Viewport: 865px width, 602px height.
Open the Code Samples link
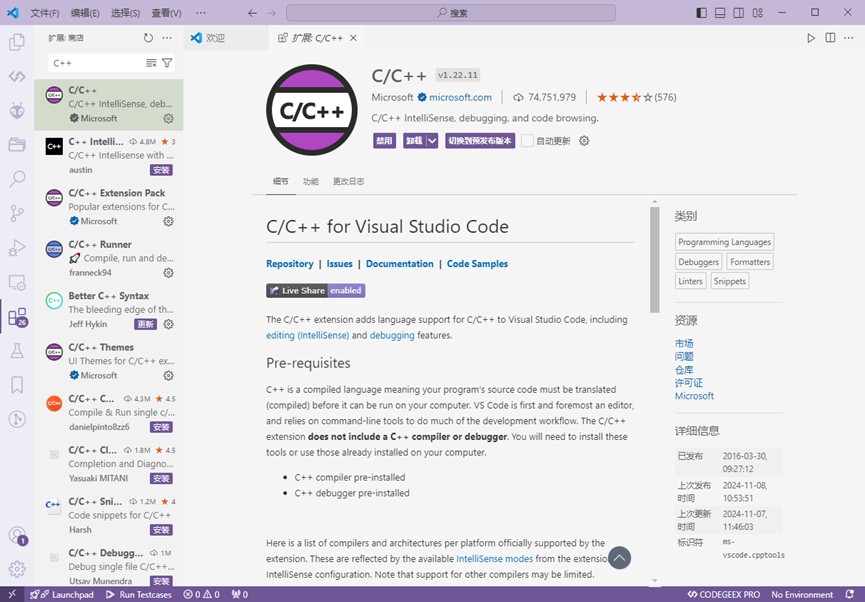coord(477,264)
